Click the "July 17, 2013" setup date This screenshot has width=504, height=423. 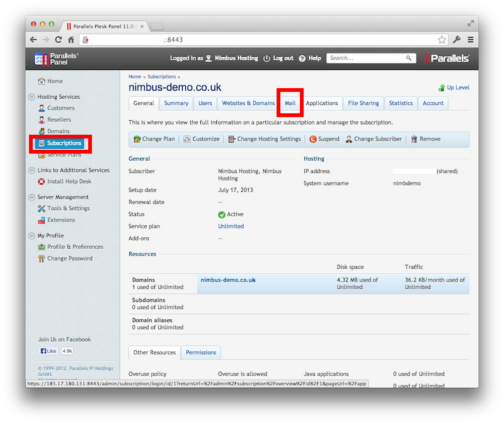click(x=236, y=190)
